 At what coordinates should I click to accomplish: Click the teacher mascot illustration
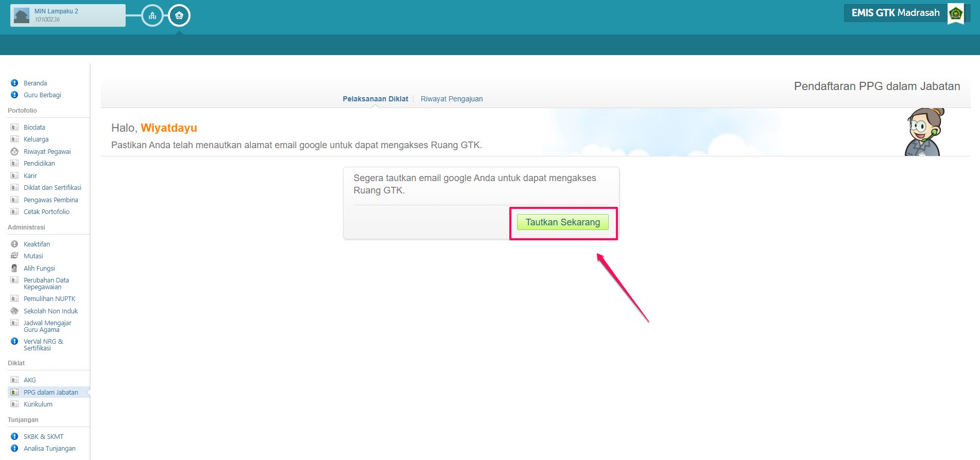(x=924, y=132)
